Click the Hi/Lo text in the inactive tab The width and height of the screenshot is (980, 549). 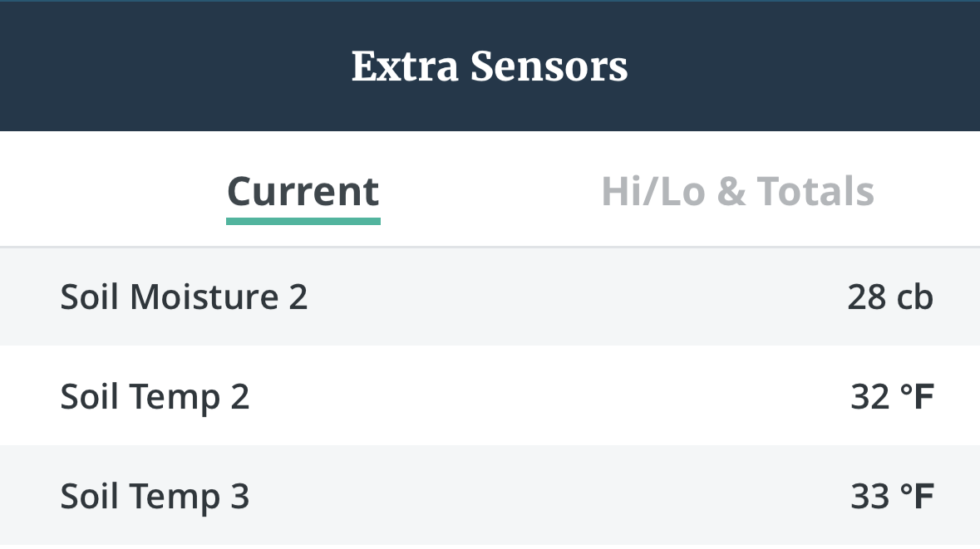point(653,192)
